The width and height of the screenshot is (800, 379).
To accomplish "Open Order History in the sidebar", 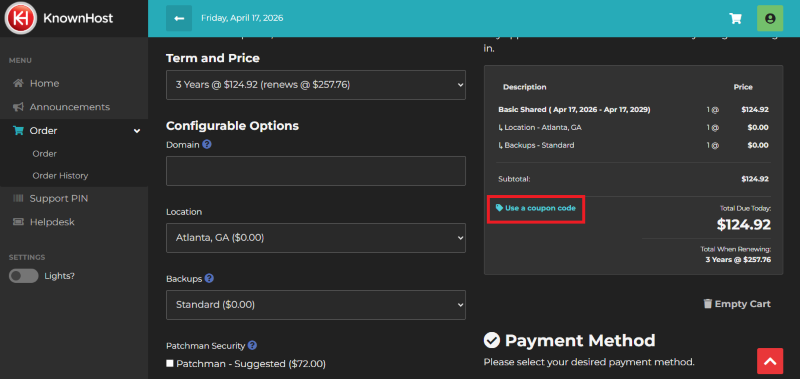I will pos(60,175).
